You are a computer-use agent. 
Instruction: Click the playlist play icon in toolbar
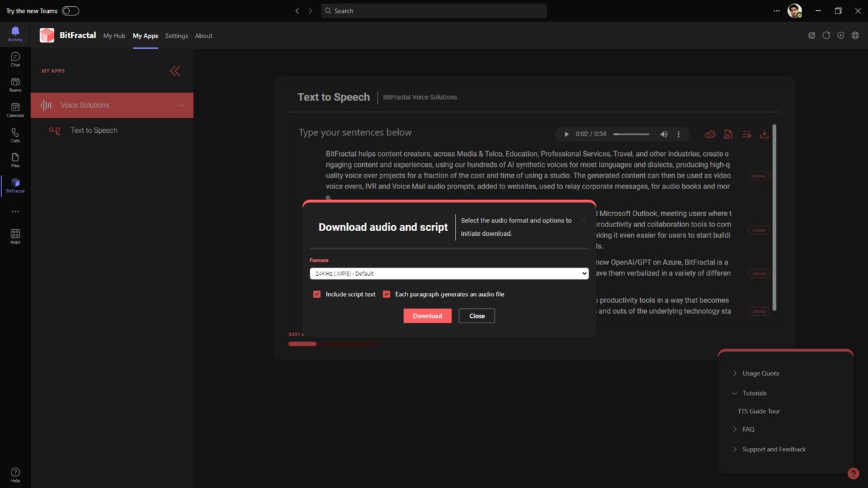click(746, 134)
